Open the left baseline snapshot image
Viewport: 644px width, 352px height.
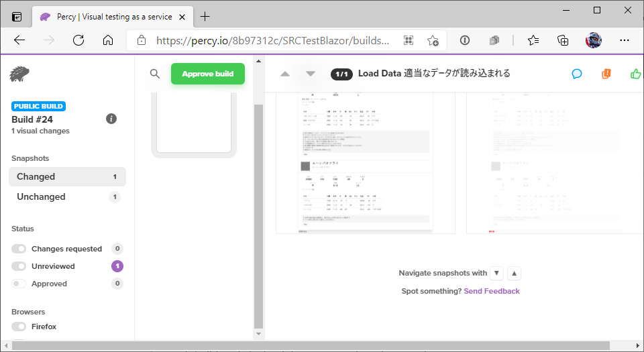(x=366, y=164)
